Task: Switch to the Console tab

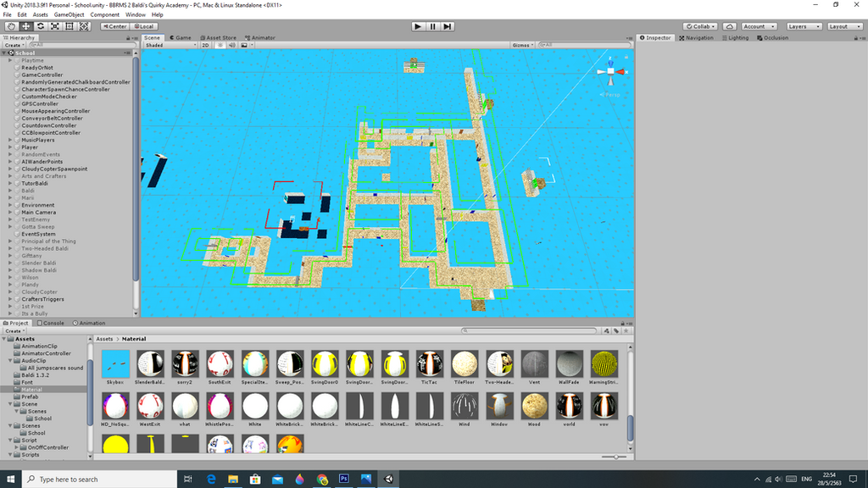Action: pyautogui.click(x=50, y=323)
